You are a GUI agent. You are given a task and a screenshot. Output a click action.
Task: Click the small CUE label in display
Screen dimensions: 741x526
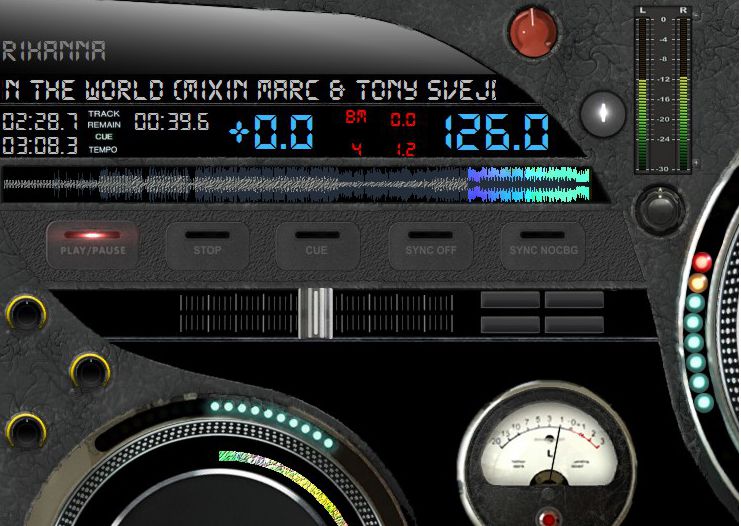click(104, 137)
